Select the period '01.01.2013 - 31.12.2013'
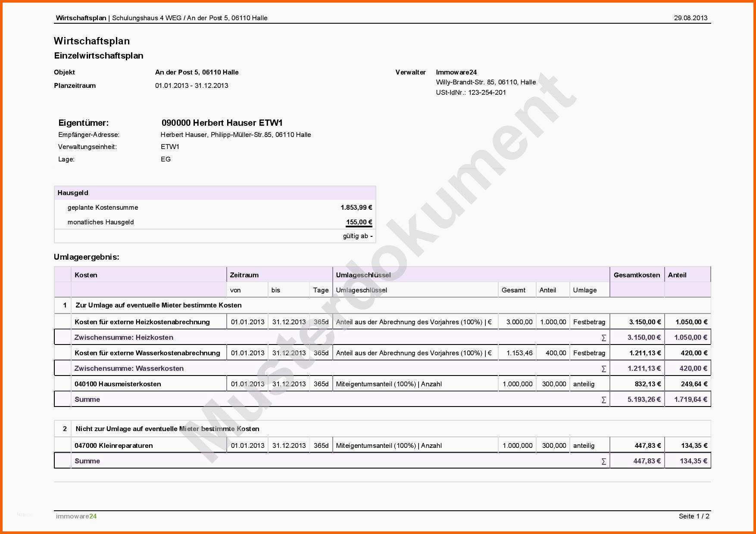The image size is (756, 534). point(192,85)
